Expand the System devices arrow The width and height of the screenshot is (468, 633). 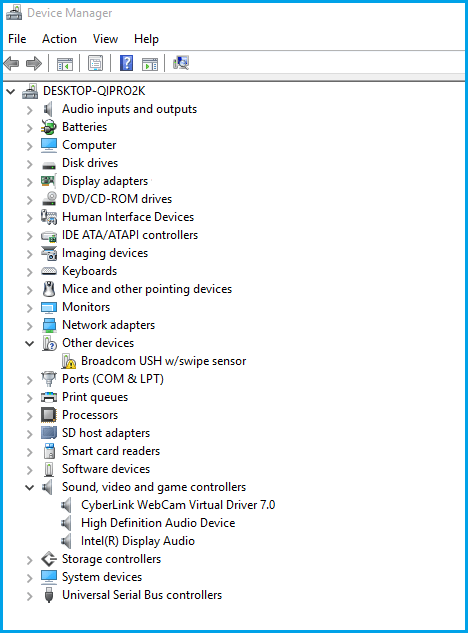[x=29, y=578]
